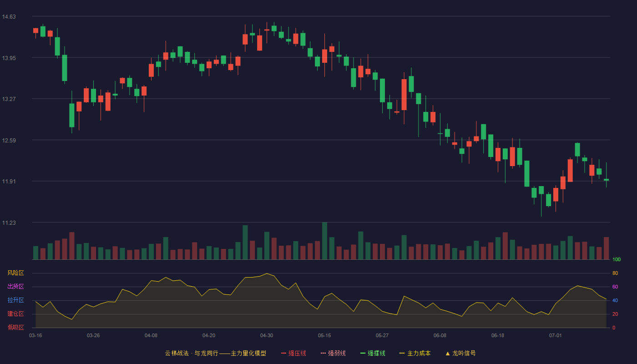Click the yellow dotted icon beside 主力成本
637x364 pixels.
click(x=402, y=353)
